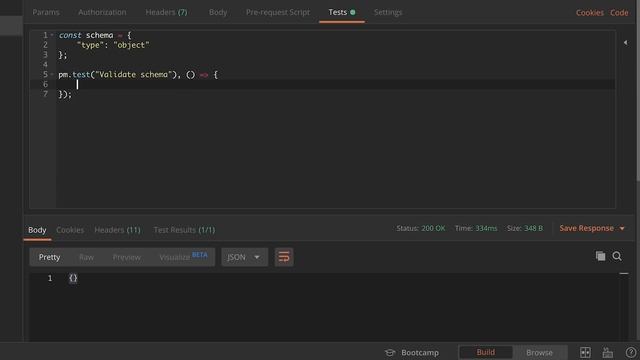Switch to Browse mode
The height and width of the screenshot is (360, 640).
coord(539,352)
